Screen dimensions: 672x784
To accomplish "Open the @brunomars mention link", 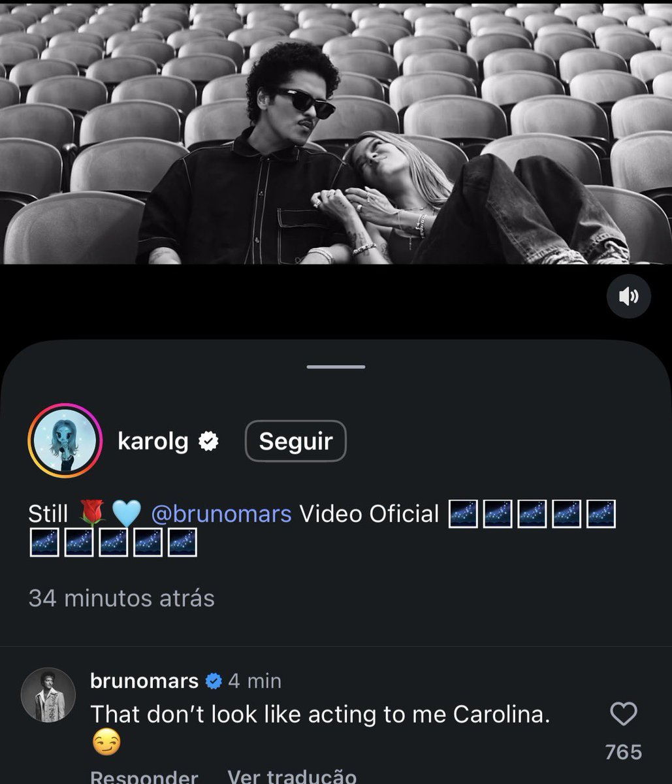I will coord(221,514).
